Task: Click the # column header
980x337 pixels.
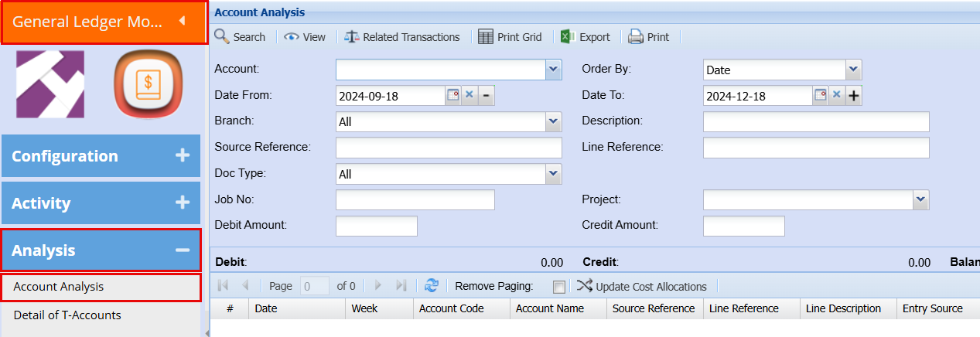Action: pyautogui.click(x=230, y=308)
